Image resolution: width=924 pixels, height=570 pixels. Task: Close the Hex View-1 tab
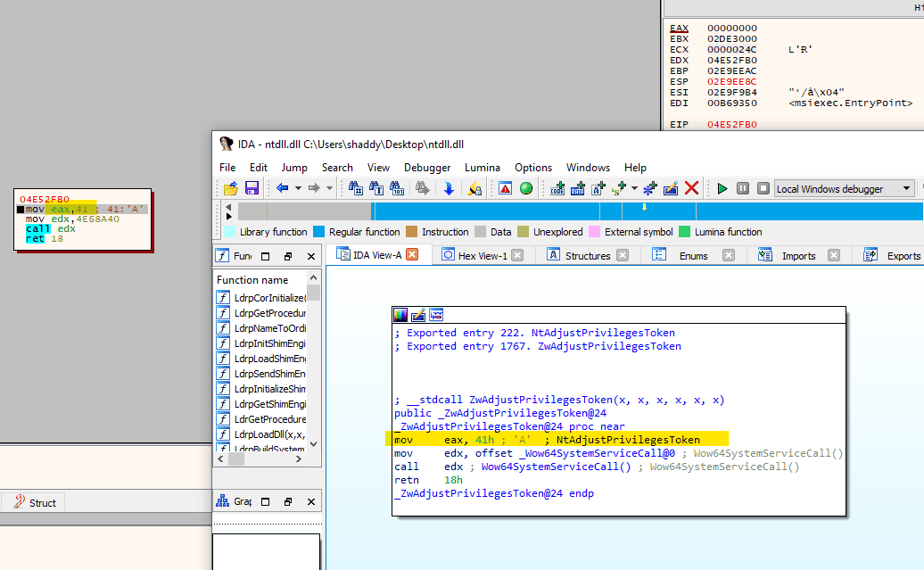(x=517, y=255)
